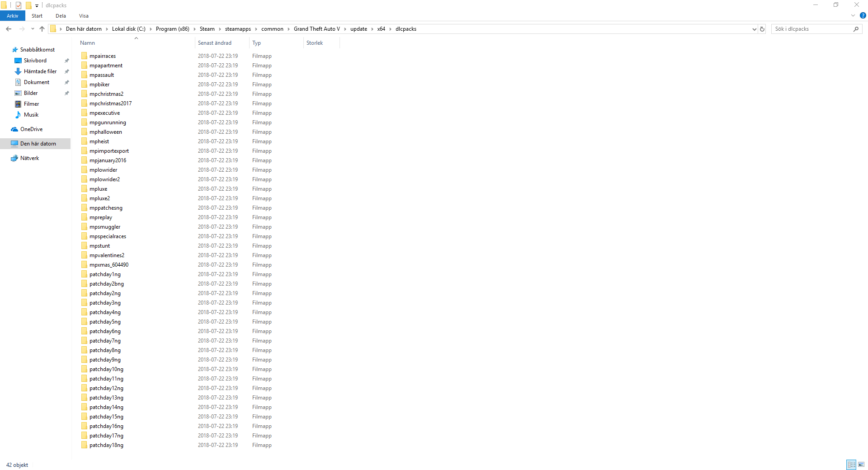868x470 pixels.
Task: Navigate to Program (x86) breadcrumb
Action: coord(173,29)
